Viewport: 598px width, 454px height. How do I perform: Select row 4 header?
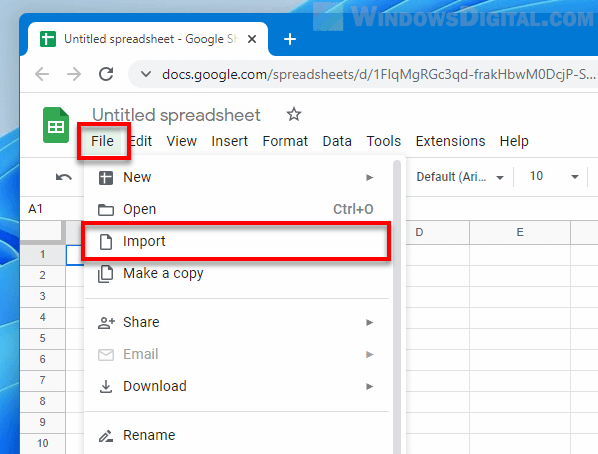(x=43, y=317)
